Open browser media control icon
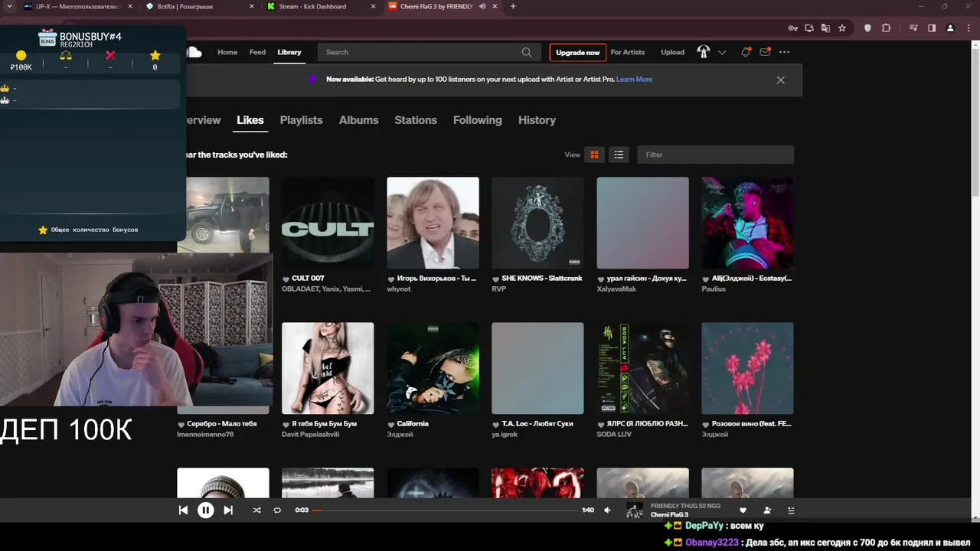Viewport: 980px width, 551px height. 915,28
